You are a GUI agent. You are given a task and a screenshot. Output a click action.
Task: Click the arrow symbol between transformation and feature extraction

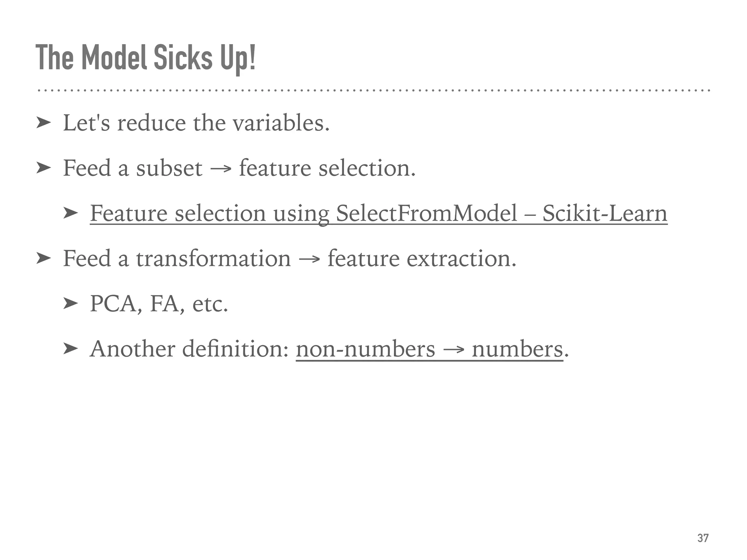pos(309,260)
